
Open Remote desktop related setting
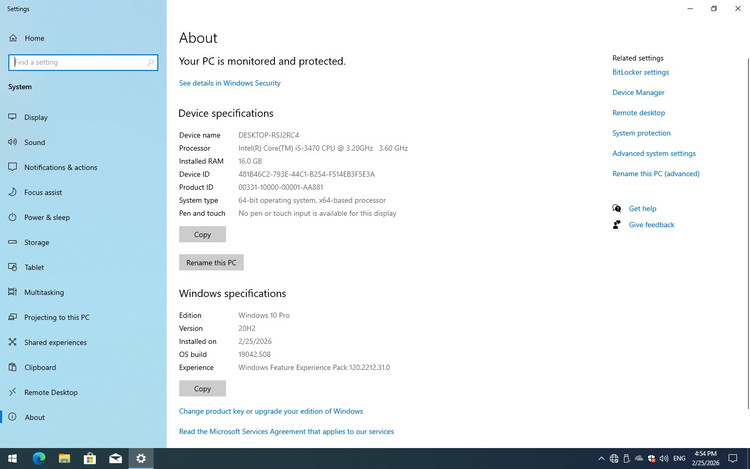point(639,113)
